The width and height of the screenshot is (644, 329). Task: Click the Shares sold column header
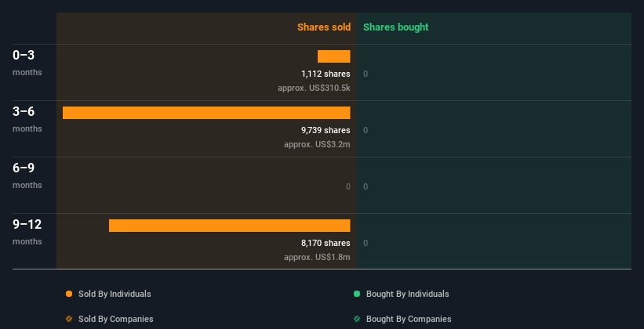tap(323, 27)
